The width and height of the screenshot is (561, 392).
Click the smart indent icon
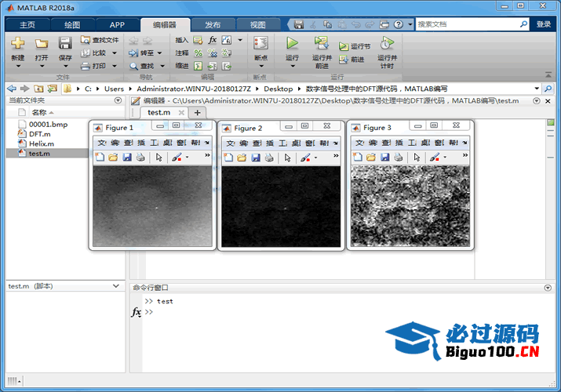tap(198, 66)
